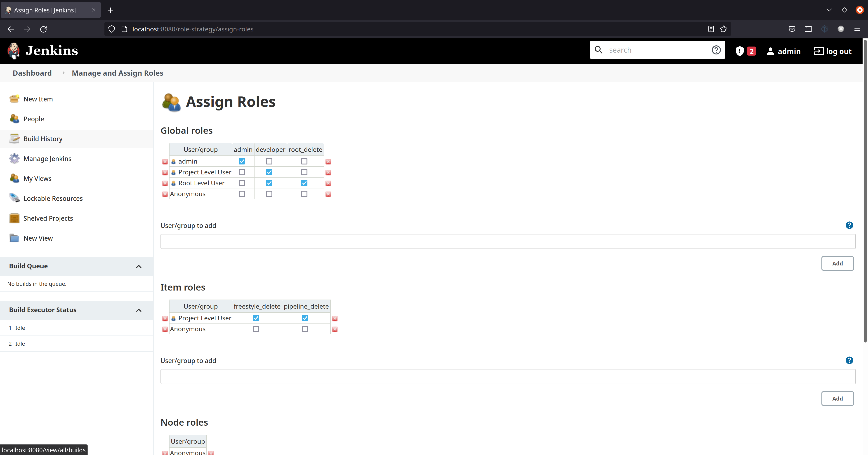Click Add under Global roles user field
The image size is (868, 455).
(838, 263)
